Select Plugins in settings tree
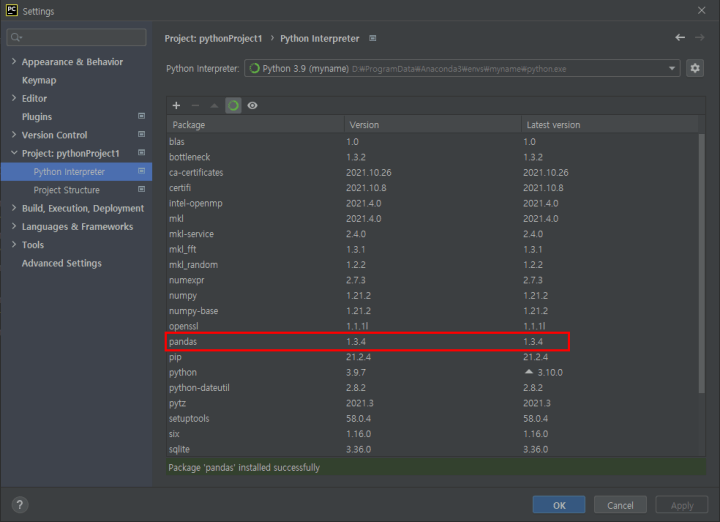This screenshot has height=522, width=720. (37, 117)
